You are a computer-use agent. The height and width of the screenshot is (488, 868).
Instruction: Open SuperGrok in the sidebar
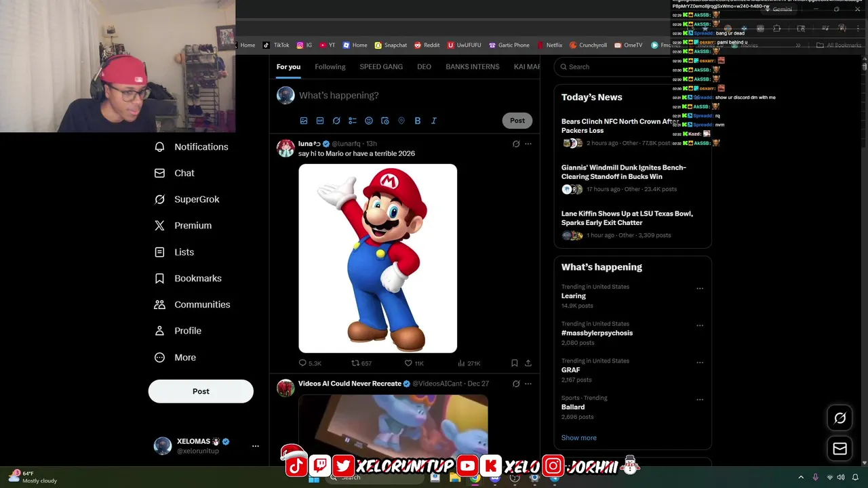pyautogui.click(x=187, y=199)
